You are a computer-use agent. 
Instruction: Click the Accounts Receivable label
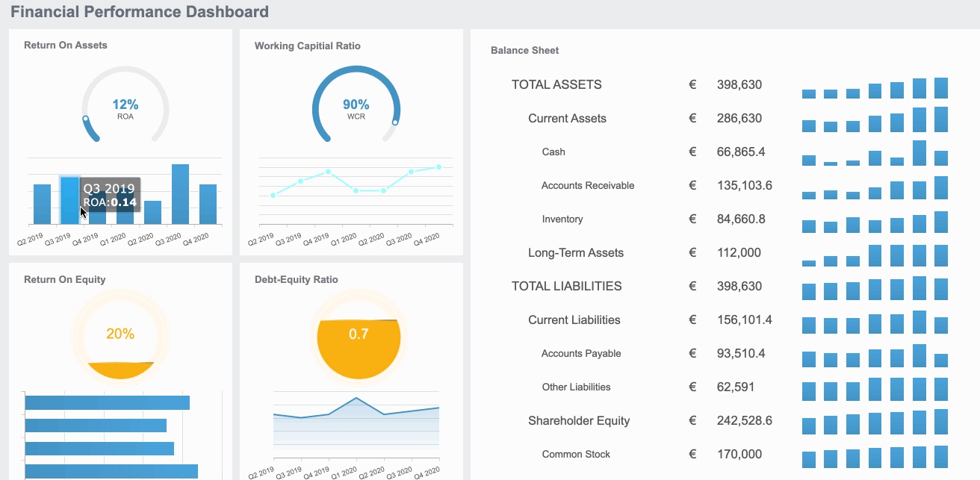(588, 185)
